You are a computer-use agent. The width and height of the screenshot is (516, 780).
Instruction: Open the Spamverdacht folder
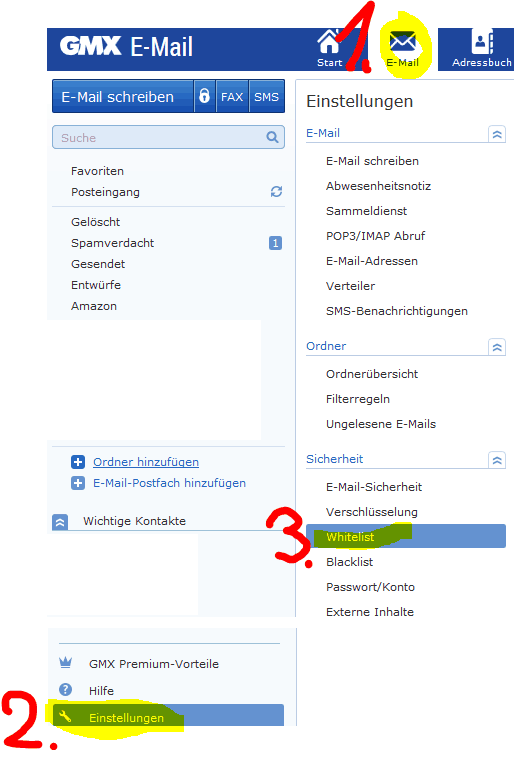(112, 243)
